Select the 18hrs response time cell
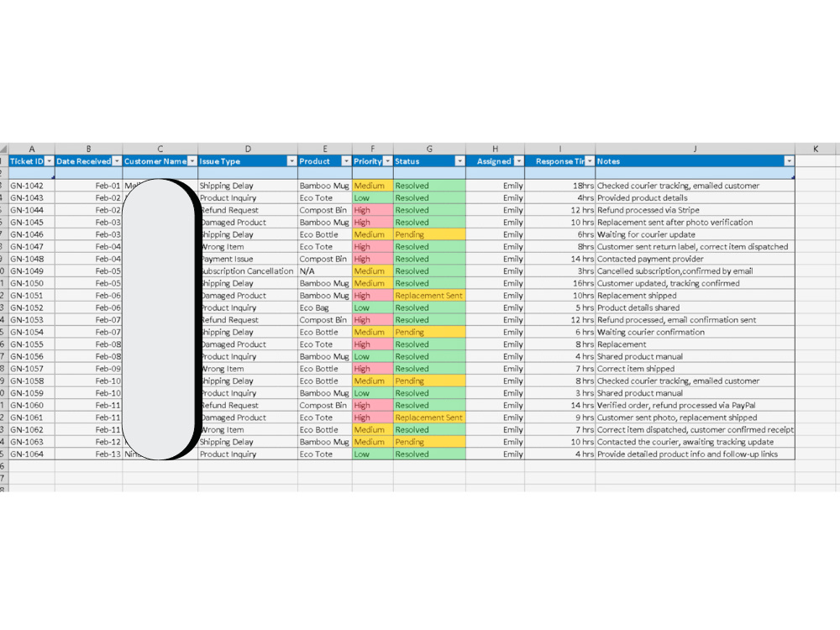 [559, 186]
